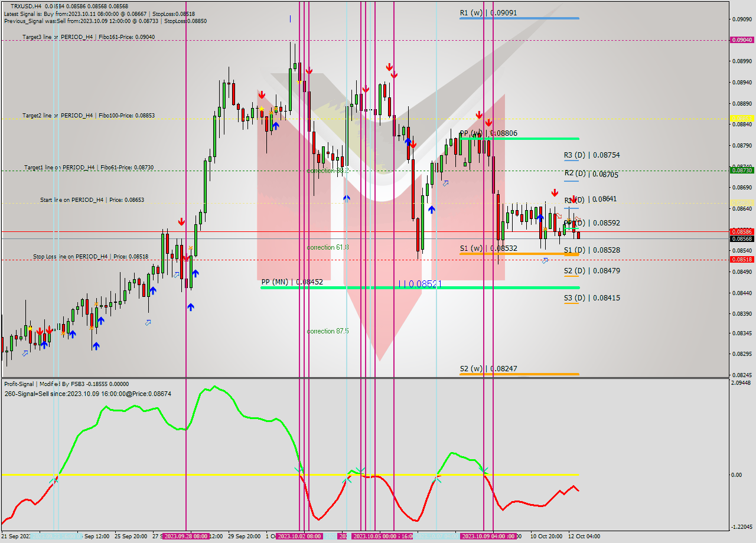This screenshot has height=543, width=756.
Task: Select the R3 (D) 0.08754 daily label
Action: [x=592, y=155]
